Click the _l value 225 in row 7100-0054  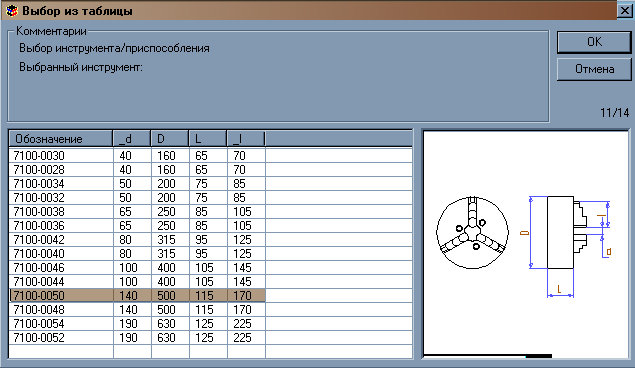point(246,324)
